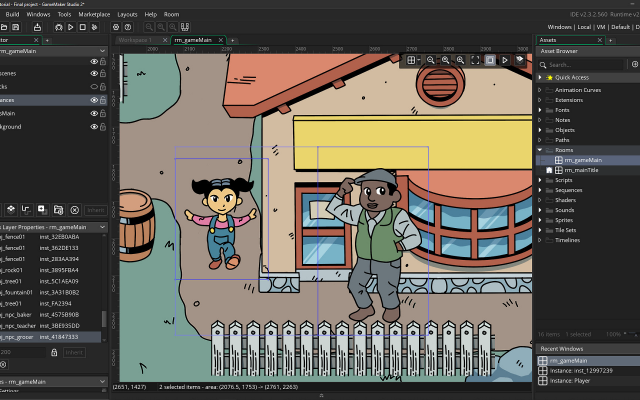
Task: Stop the game with the square stop icon
Action: 82,27
